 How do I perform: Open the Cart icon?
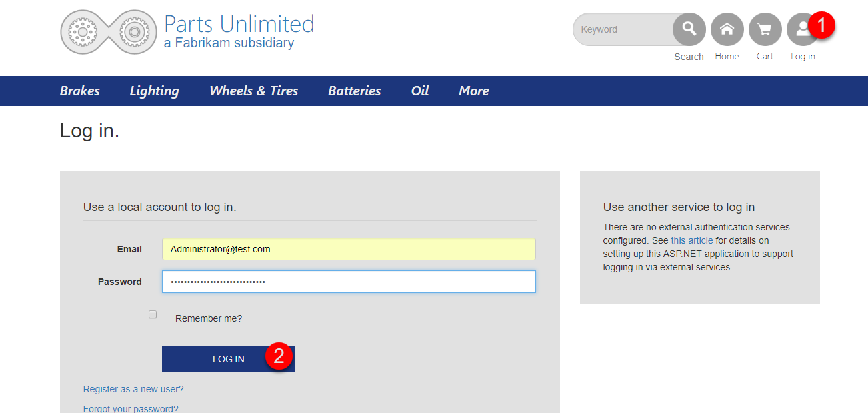pos(765,29)
